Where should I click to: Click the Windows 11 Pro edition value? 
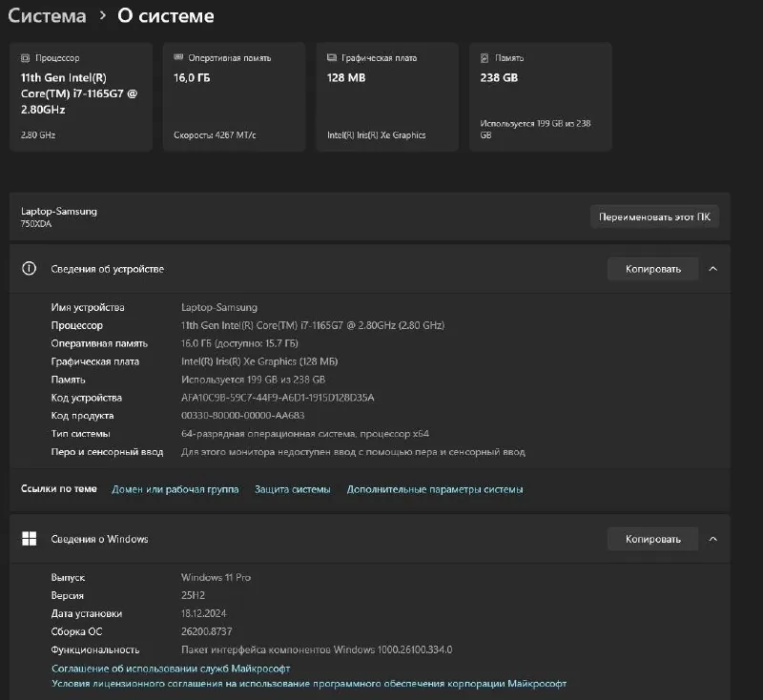click(217, 577)
